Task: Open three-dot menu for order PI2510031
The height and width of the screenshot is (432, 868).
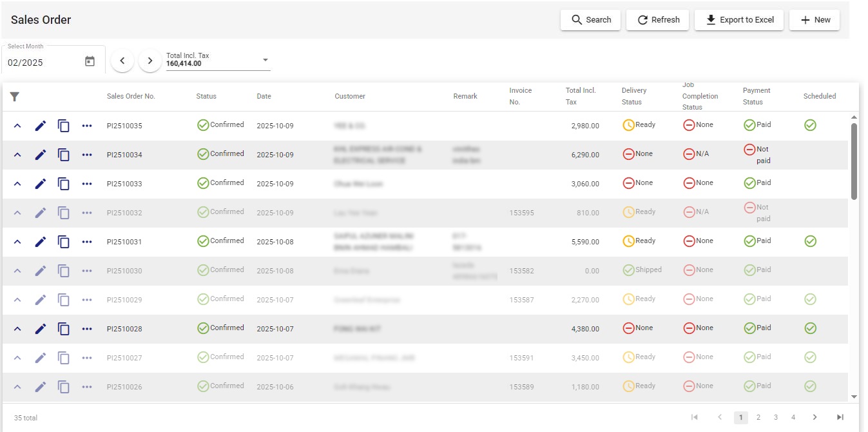Action: 87,242
